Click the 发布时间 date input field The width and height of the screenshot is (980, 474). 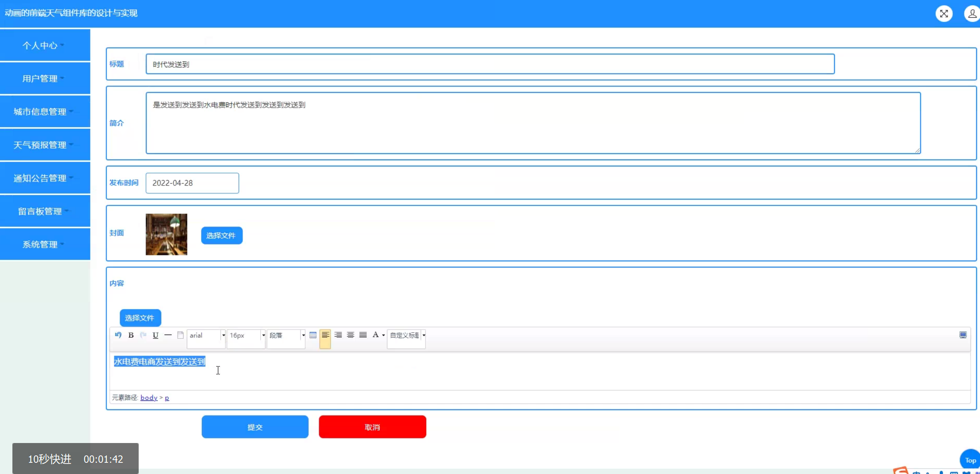[x=192, y=183]
